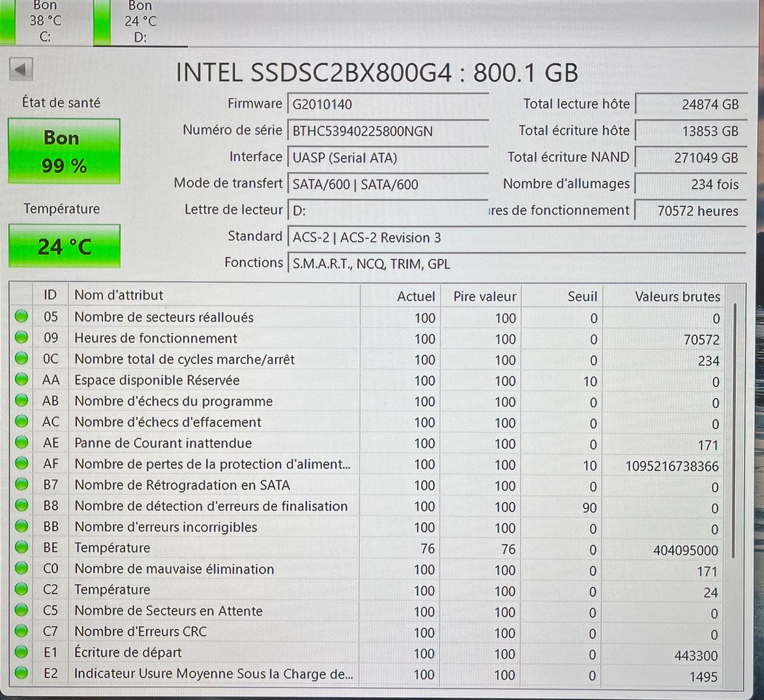Select the Nombre de secteurs réalloués row name
764x700 pixels.
pyautogui.click(x=164, y=317)
